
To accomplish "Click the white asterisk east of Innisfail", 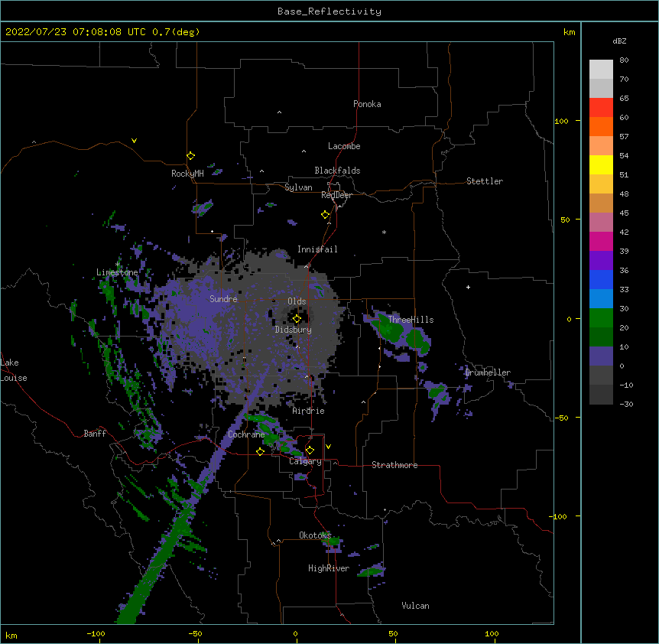I will (x=384, y=232).
